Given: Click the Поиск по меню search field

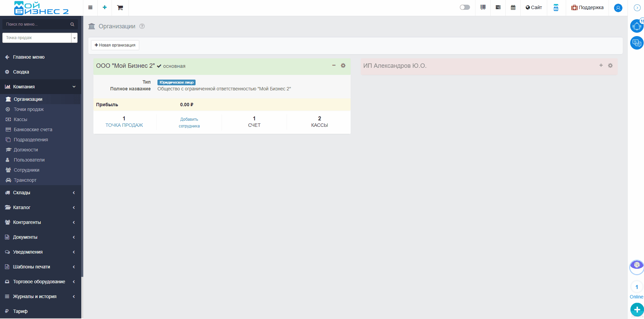Looking at the screenshot, I should coord(37,24).
